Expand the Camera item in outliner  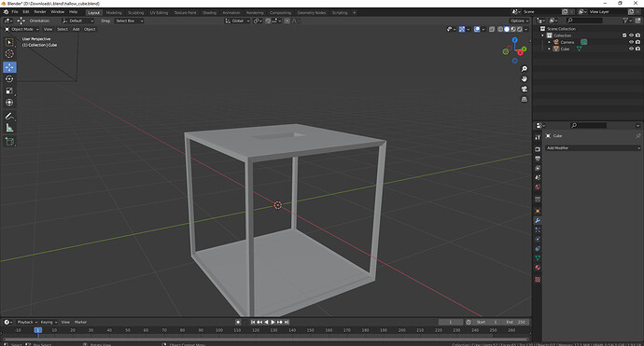[549, 42]
